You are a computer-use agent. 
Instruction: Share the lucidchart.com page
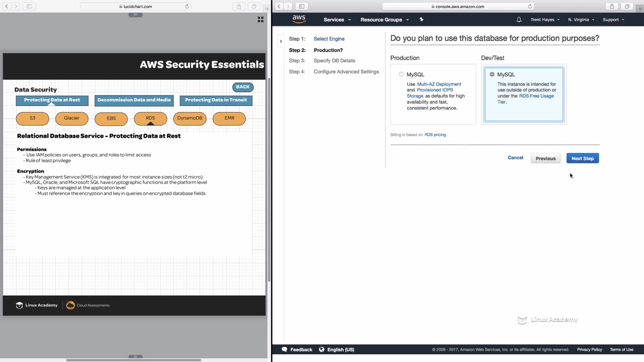click(x=239, y=7)
